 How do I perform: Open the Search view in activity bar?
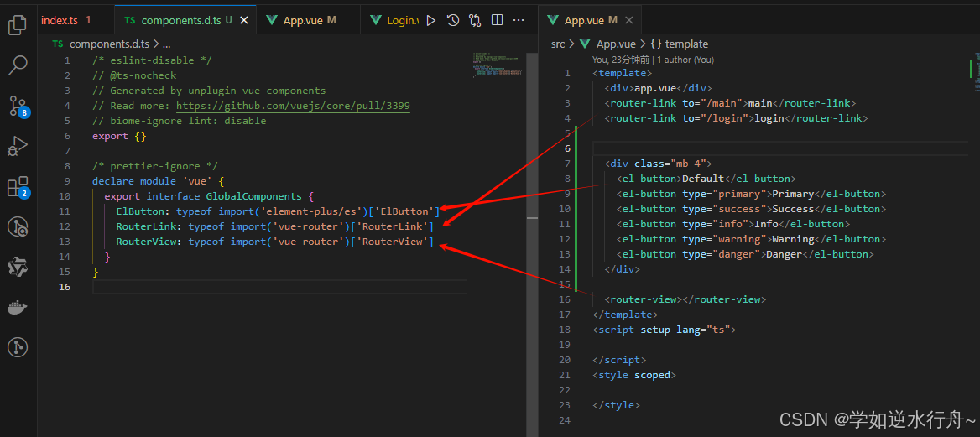tap(18, 65)
